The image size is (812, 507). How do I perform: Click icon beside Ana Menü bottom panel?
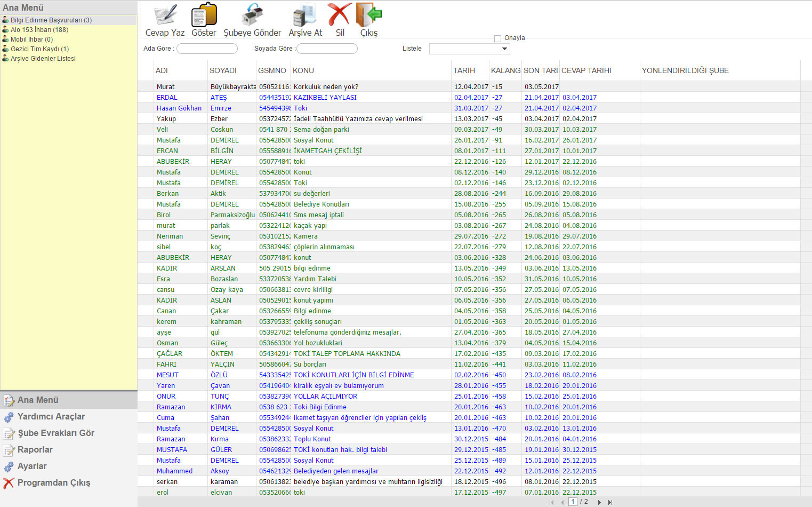coord(9,400)
